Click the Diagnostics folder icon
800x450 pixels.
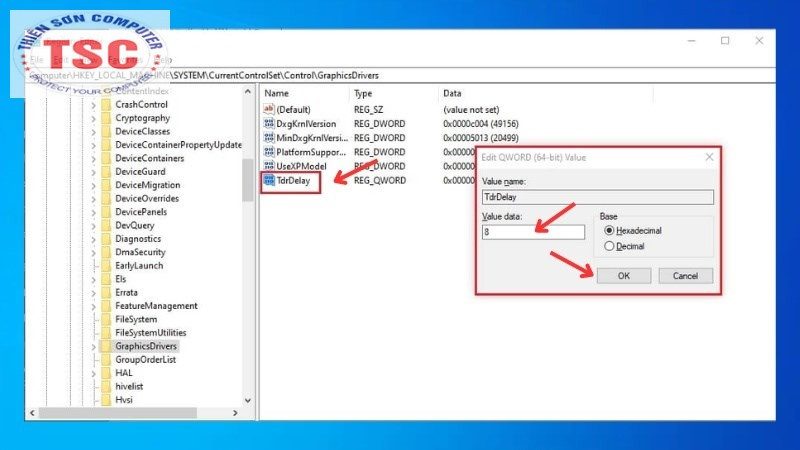pos(106,239)
